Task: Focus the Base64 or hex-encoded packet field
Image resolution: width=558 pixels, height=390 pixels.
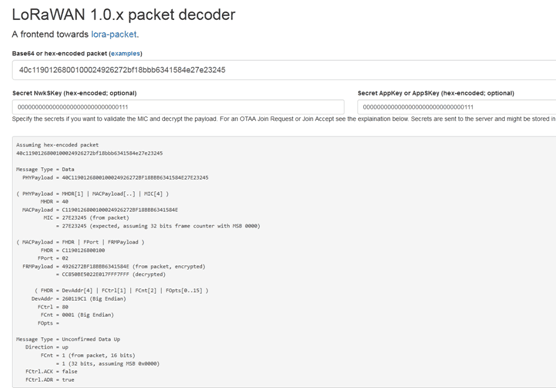Action: [284, 70]
